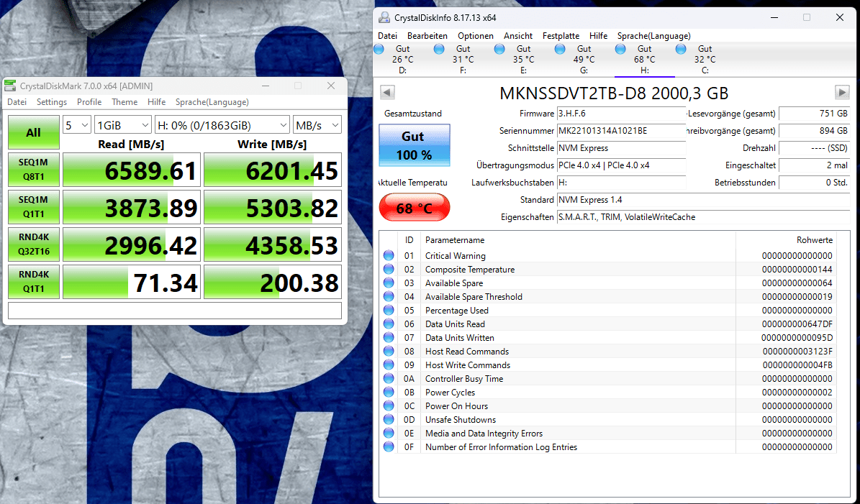Screen dimensions: 860x504
Task: Open the H: drive selection dropdown
Action: pyautogui.click(x=222, y=125)
